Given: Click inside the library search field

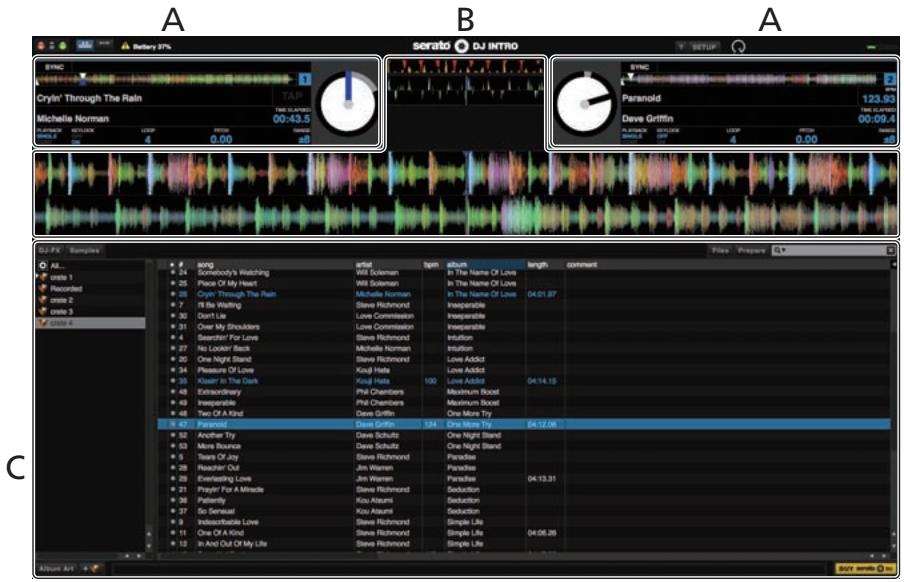Looking at the screenshot, I should coord(836,250).
